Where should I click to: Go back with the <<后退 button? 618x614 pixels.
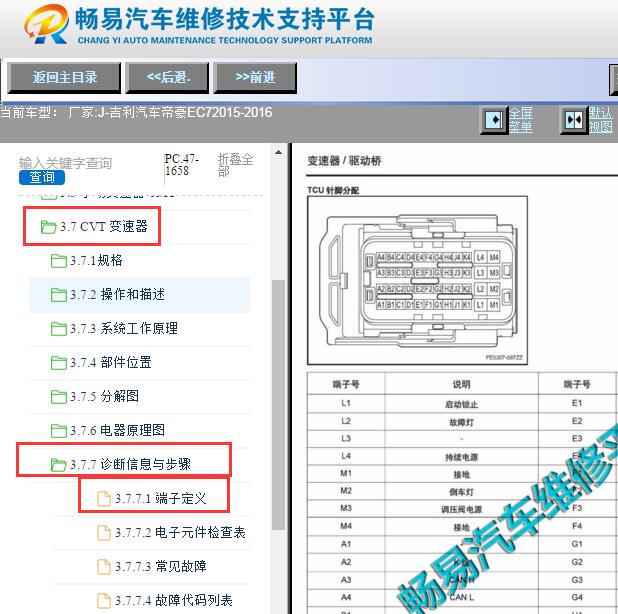(x=168, y=78)
